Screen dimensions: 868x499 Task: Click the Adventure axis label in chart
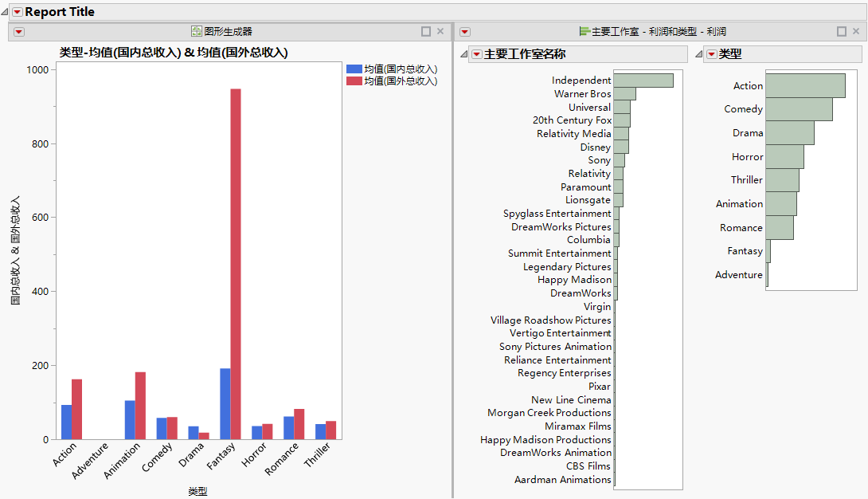(x=90, y=460)
